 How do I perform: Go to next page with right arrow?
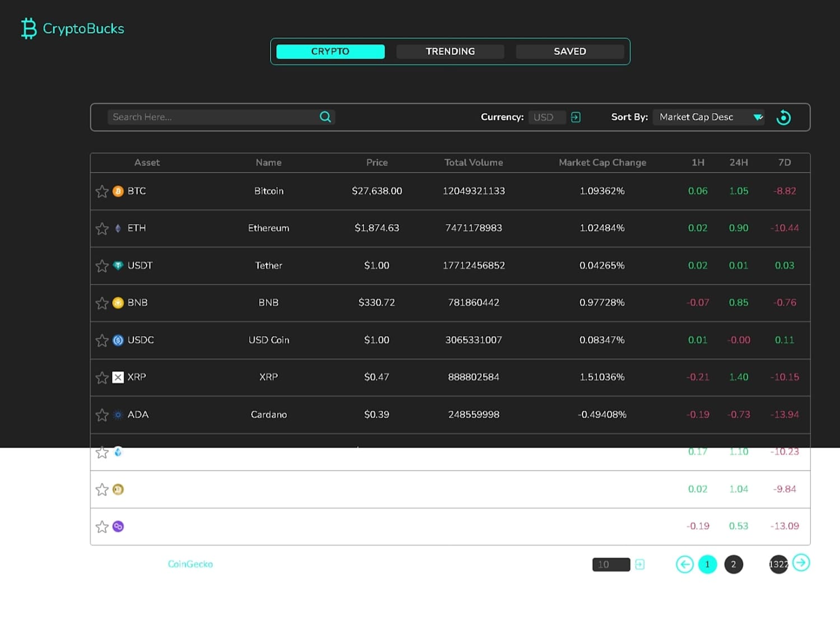pos(801,562)
